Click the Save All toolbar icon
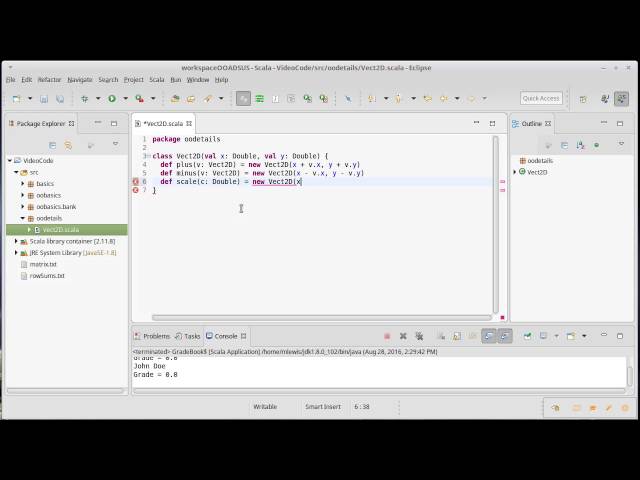 click(x=60, y=99)
